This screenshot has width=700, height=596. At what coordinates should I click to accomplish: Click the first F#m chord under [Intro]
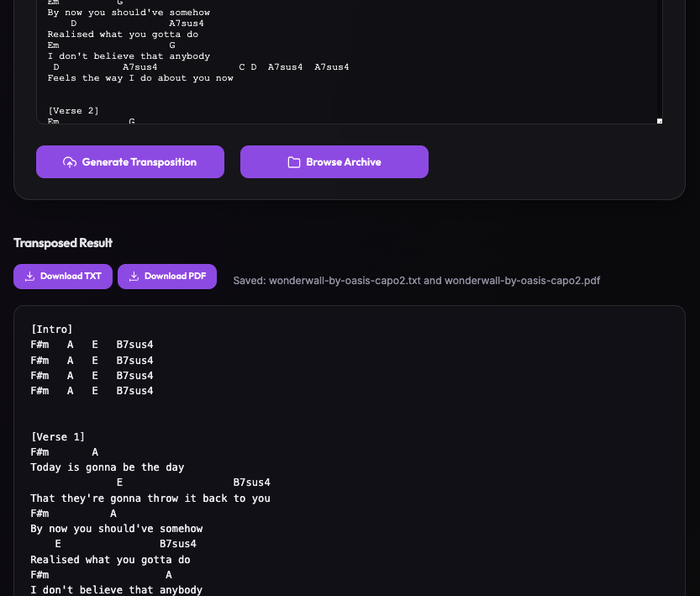point(39,345)
